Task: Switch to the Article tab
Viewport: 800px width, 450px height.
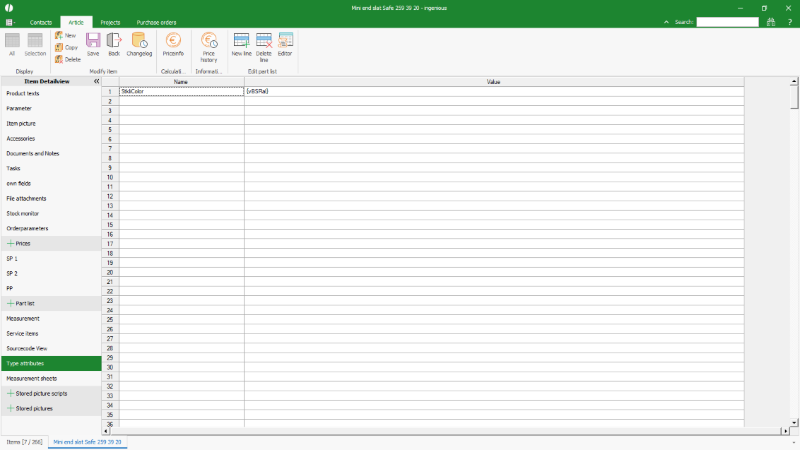Action: 76,22
